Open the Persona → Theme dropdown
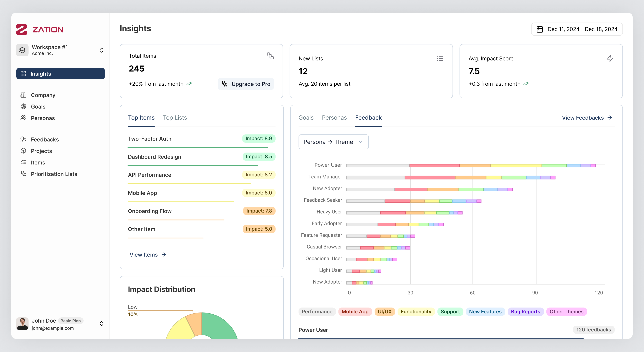The width and height of the screenshot is (644, 352). [x=333, y=142]
